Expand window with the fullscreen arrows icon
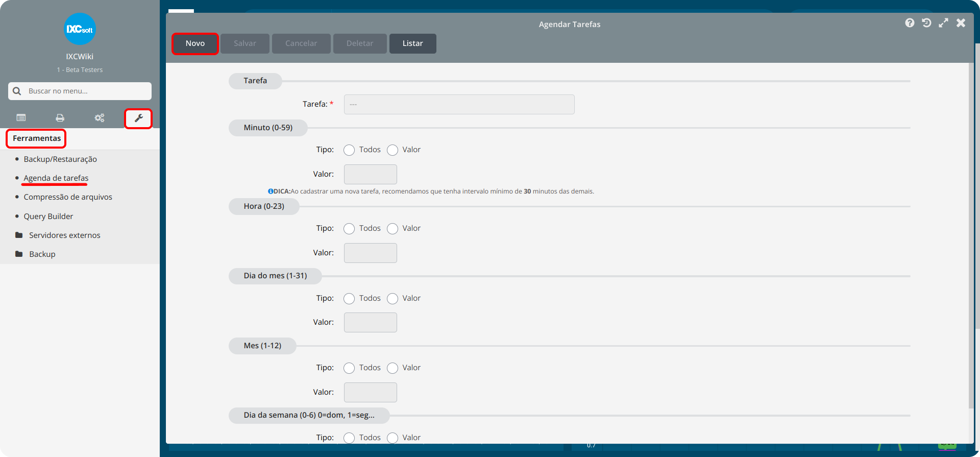 click(x=943, y=23)
